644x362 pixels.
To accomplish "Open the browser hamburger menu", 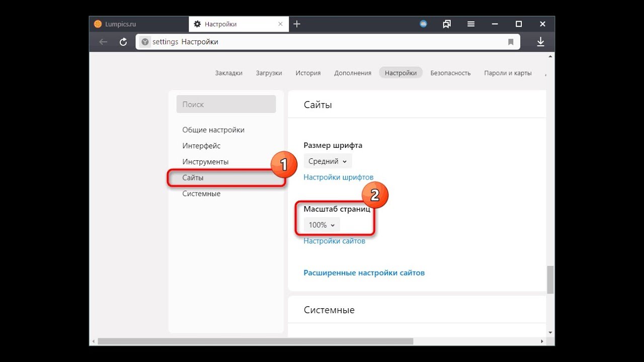I will point(471,24).
